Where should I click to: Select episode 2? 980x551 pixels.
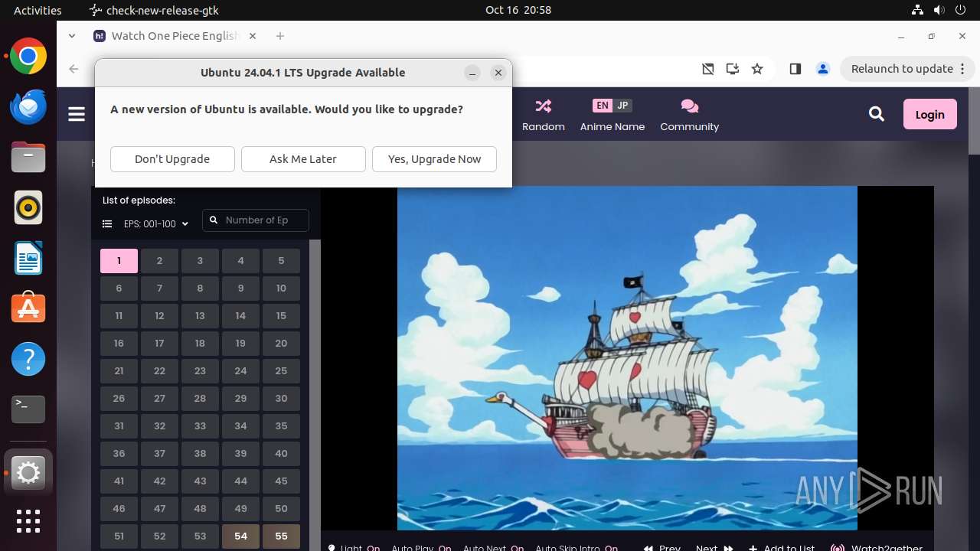(159, 261)
